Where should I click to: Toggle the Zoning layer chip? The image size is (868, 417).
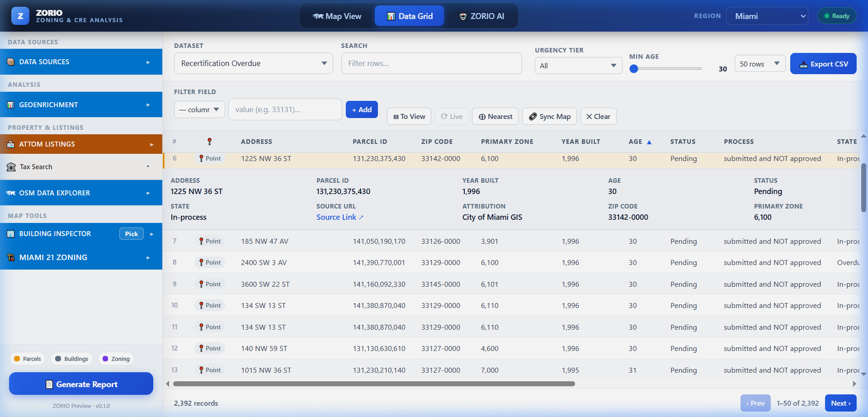(x=116, y=359)
